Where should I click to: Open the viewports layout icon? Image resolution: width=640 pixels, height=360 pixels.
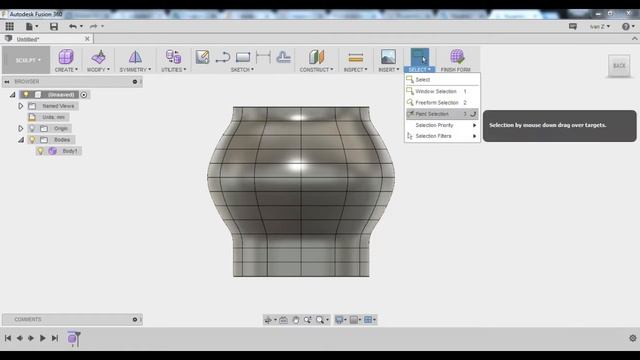(369, 320)
